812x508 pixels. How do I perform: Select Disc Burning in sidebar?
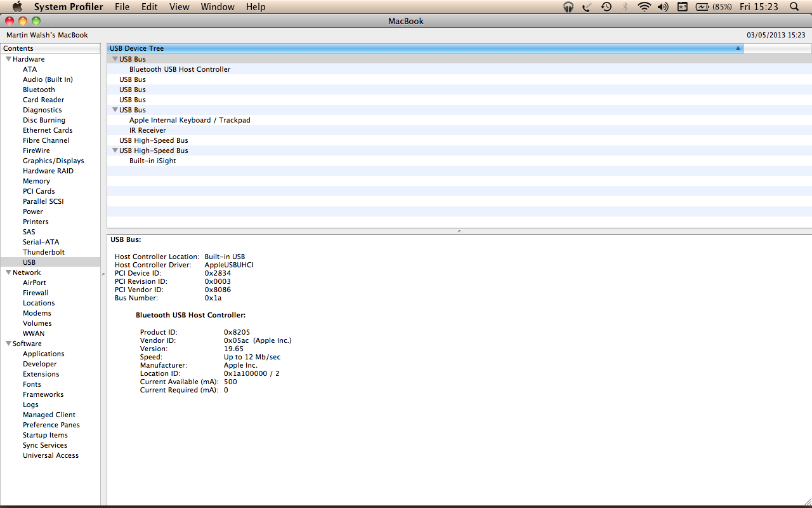click(44, 120)
